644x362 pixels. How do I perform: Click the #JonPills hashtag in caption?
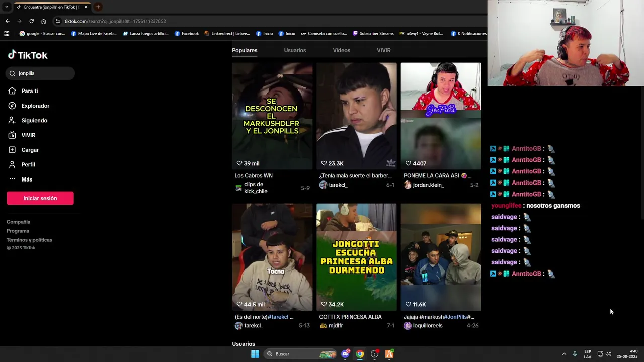[455, 317]
